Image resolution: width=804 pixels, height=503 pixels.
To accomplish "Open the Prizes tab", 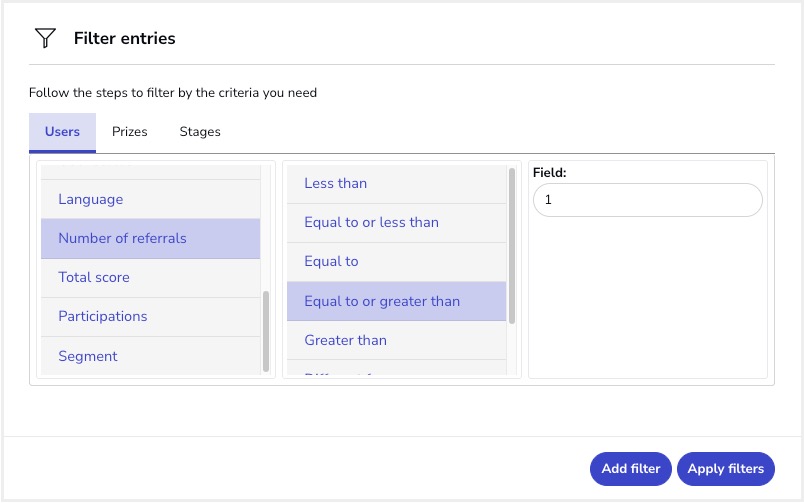I will [130, 132].
